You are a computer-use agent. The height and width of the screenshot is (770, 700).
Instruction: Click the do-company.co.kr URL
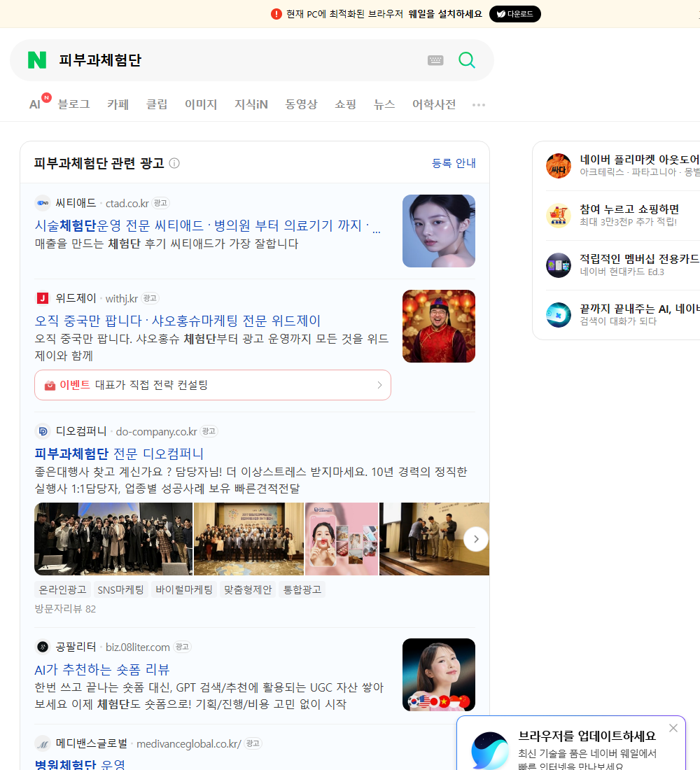pos(156,432)
